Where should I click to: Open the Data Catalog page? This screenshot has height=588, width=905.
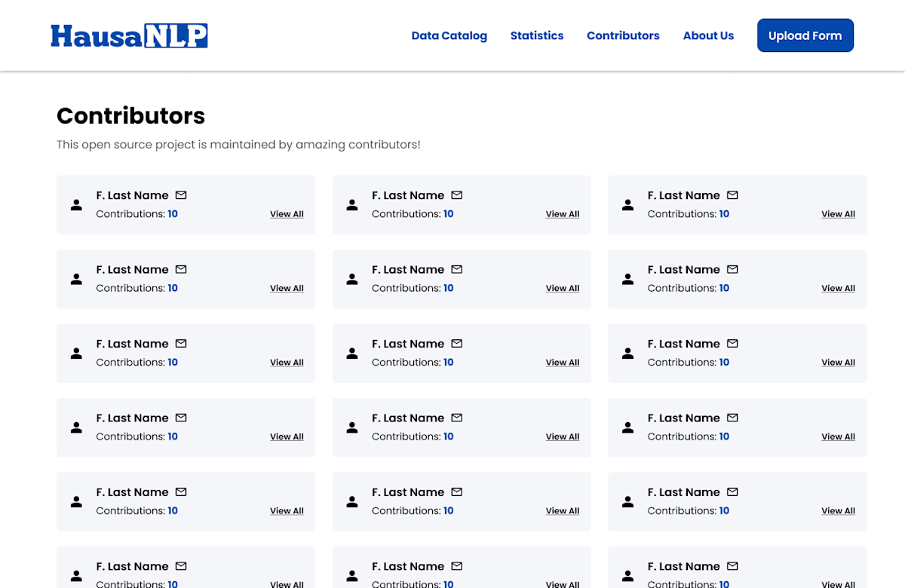(x=449, y=35)
